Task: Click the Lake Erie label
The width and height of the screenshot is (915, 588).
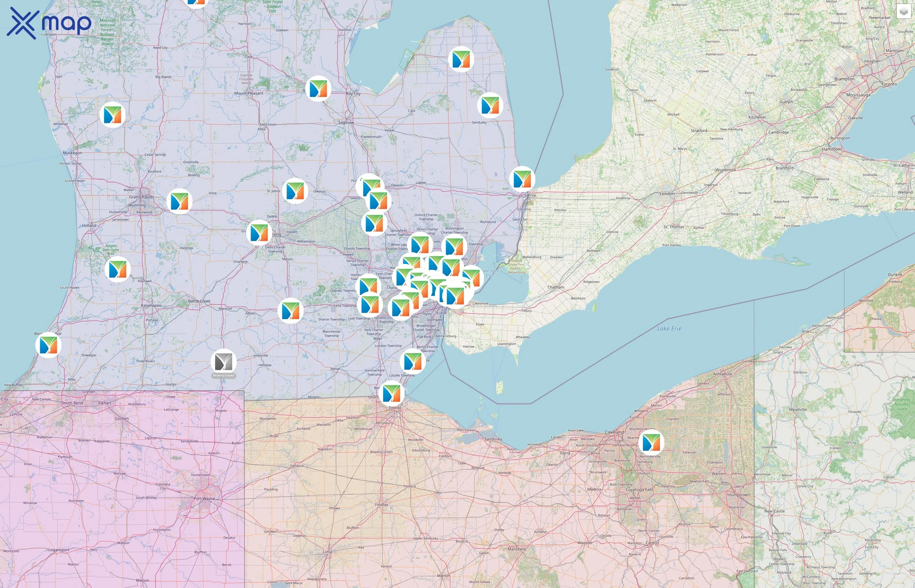Action: 669,329
